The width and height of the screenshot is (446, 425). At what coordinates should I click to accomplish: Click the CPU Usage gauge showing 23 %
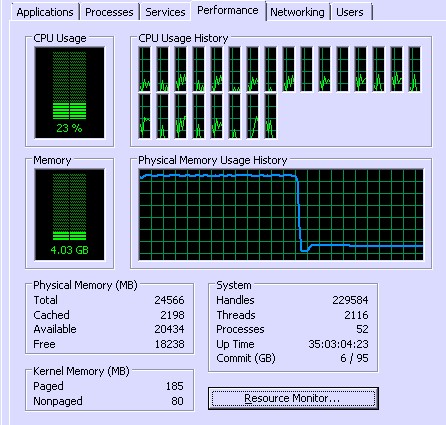(69, 92)
